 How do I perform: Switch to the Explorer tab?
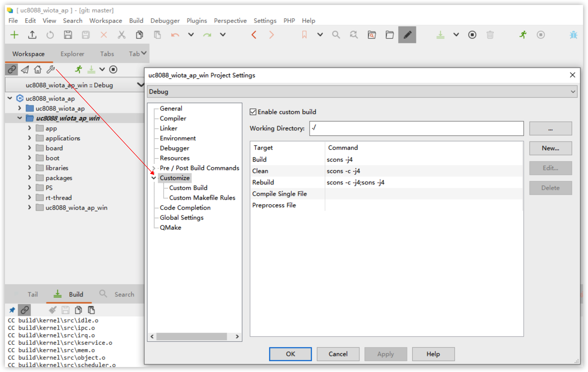[x=72, y=54]
